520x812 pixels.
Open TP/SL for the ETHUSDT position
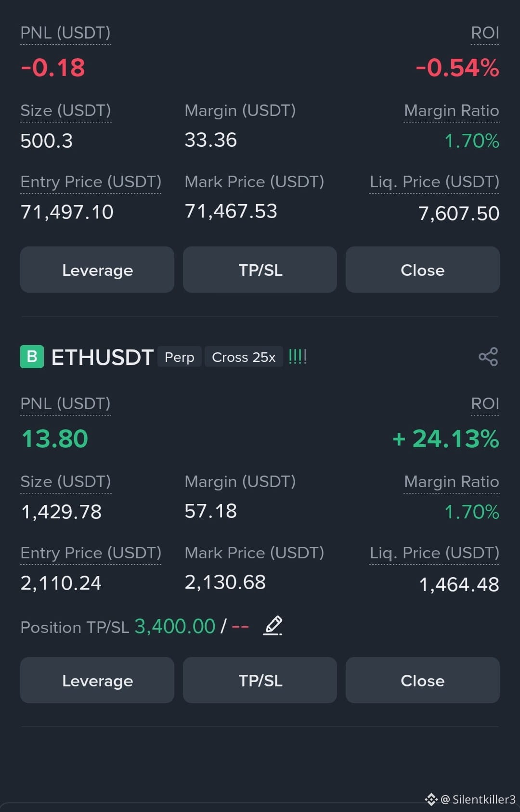(x=260, y=680)
